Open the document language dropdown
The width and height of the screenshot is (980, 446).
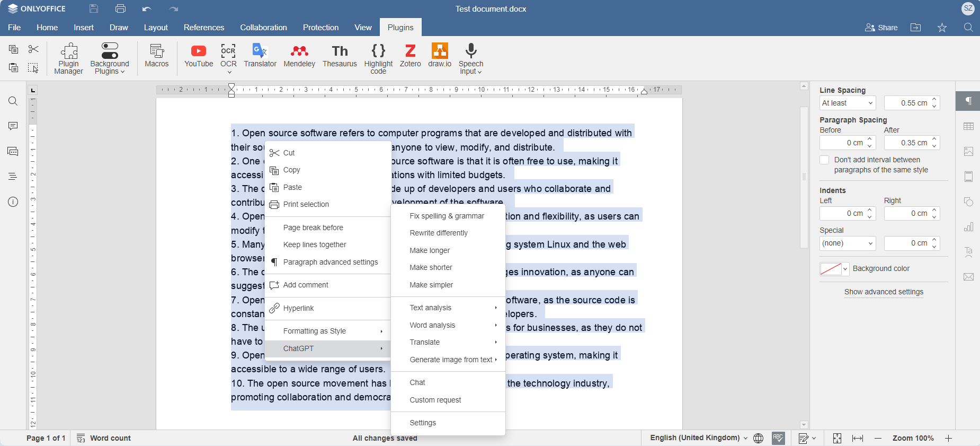click(x=698, y=438)
